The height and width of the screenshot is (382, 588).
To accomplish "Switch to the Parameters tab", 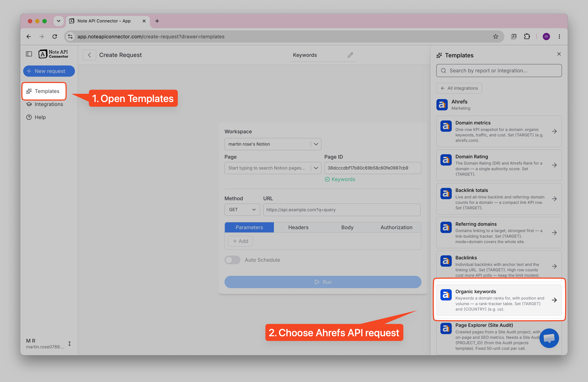I will click(x=249, y=227).
